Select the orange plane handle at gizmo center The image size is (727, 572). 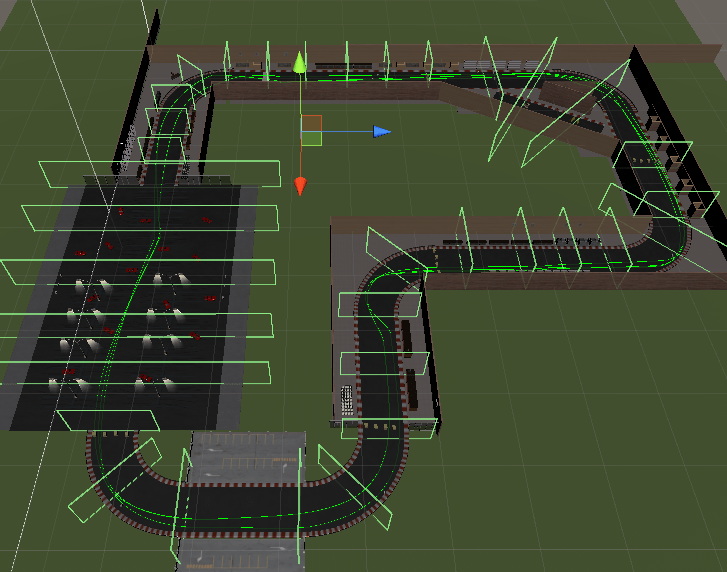(x=312, y=123)
